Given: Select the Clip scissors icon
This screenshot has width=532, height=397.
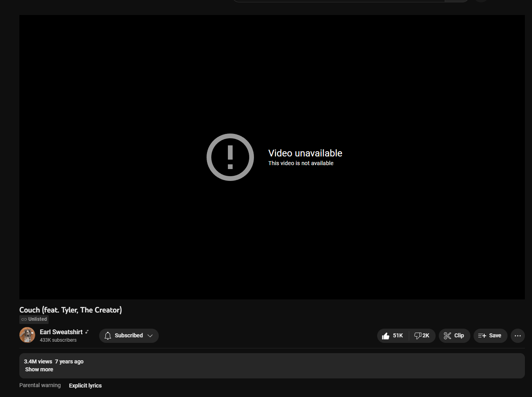Looking at the screenshot, I should (447, 335).
